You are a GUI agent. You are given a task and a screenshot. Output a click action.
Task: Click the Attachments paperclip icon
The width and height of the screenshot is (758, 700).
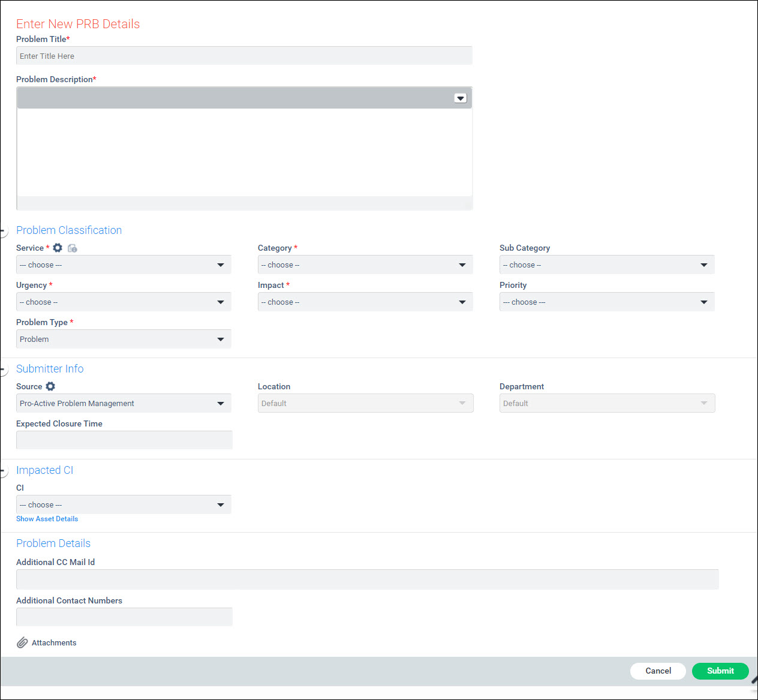click(22, 642)
